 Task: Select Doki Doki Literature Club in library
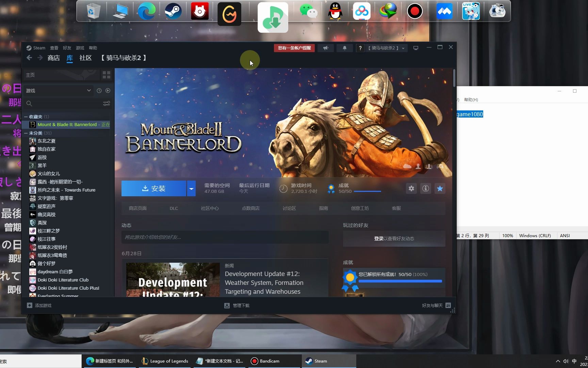(63, 280)
